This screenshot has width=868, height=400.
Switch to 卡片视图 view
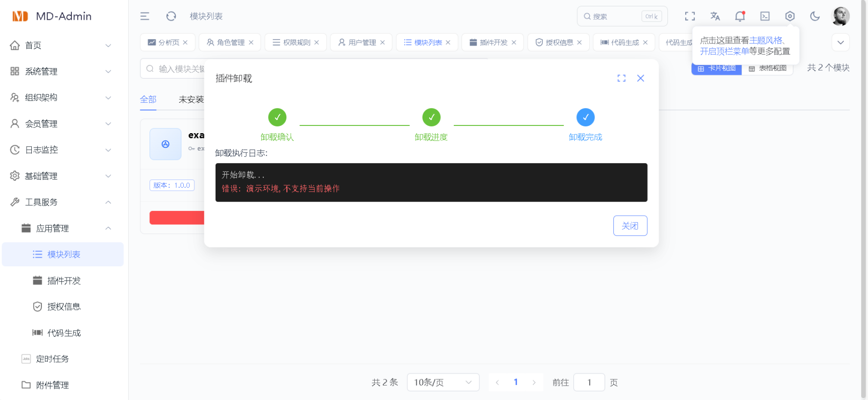[717, 68]
